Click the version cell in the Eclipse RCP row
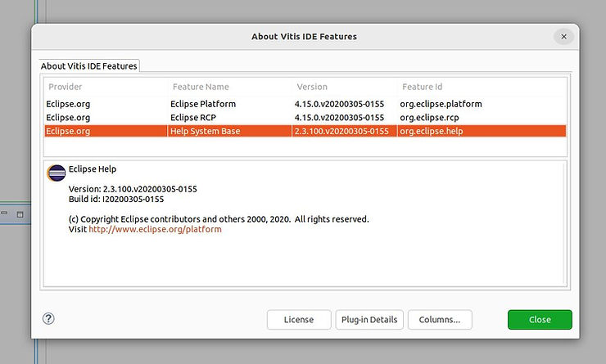 339,118
